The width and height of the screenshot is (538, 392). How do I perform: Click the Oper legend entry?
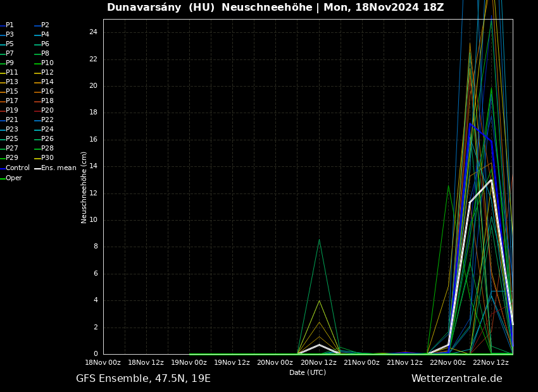coord(14,178)
